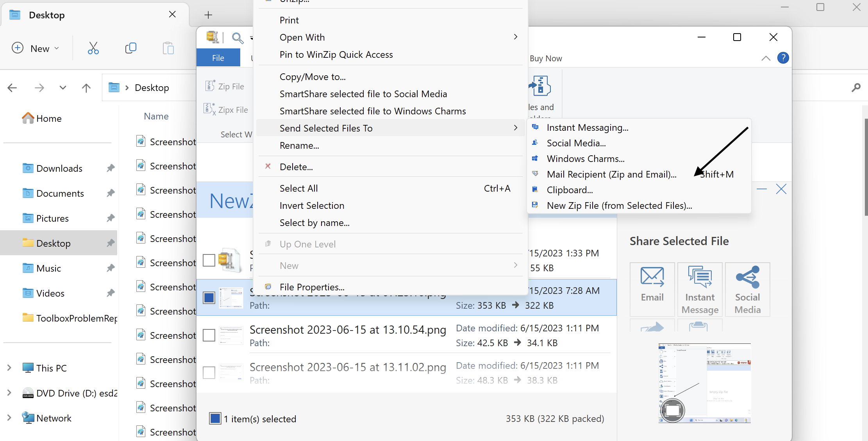The width and height of the screenshot is (868, 441).
Task: Close the Share Selected File pane
Action: (781, 189)
